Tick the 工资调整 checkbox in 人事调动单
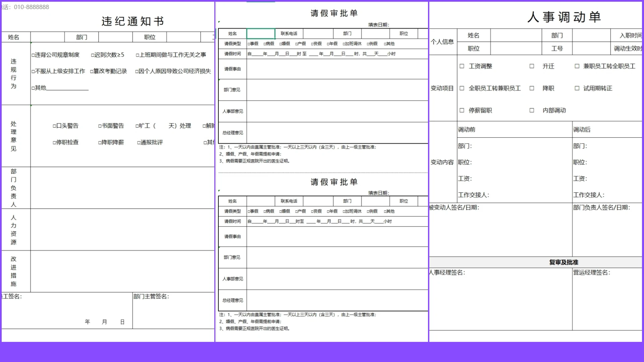Screen dimensions: 644x362 click(462, 66)
